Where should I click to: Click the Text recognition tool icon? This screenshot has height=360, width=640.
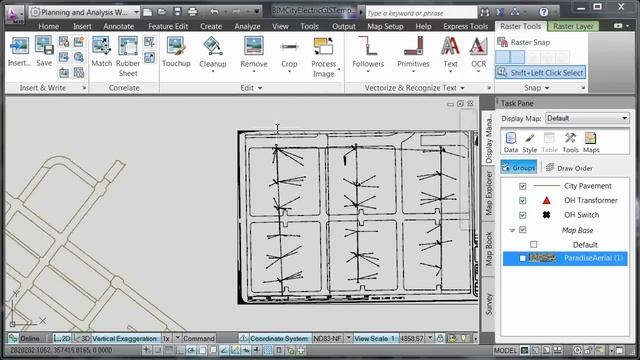pos(450,46)
